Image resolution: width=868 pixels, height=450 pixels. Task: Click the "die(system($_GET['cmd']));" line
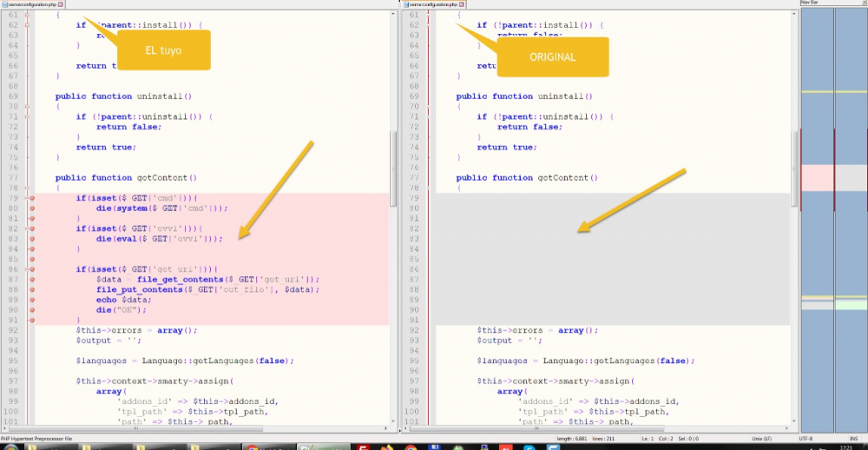click(x=161, y=208)
